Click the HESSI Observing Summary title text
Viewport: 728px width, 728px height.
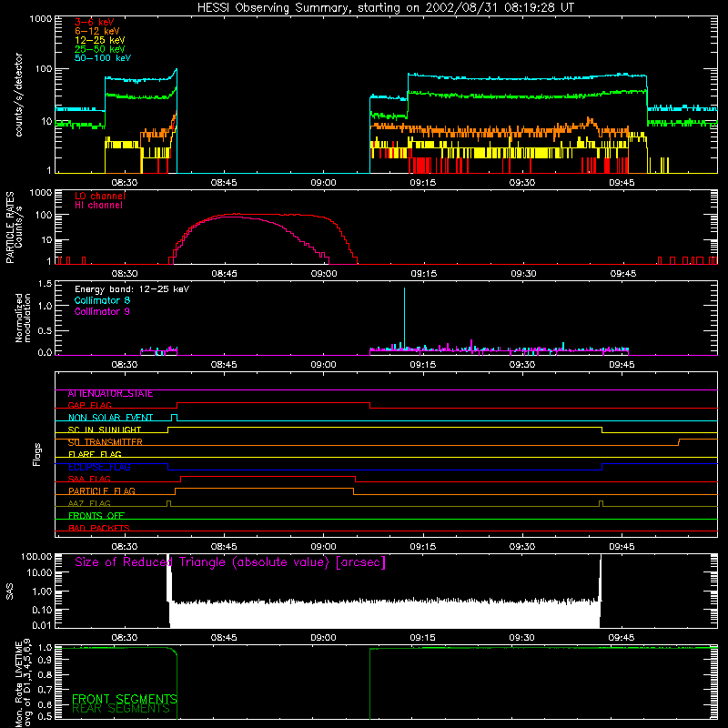point(385,8)
